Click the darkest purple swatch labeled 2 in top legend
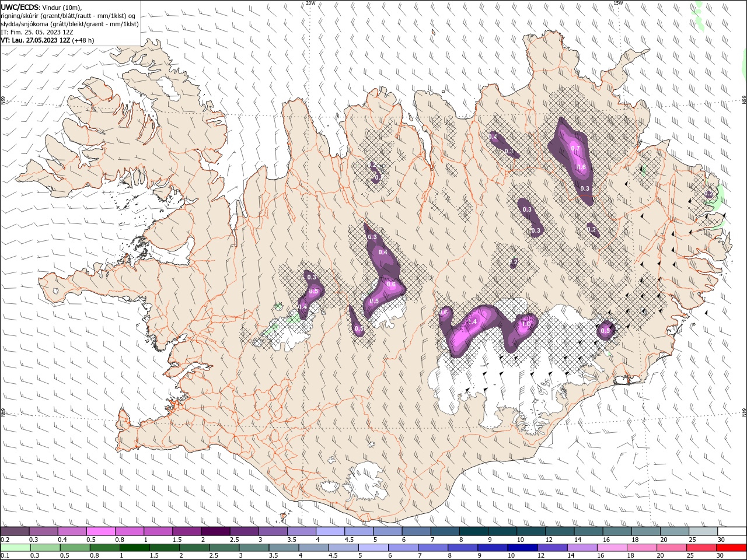This screenshot has width=747, height=560. pyautogui.click(x=215, y=531)
